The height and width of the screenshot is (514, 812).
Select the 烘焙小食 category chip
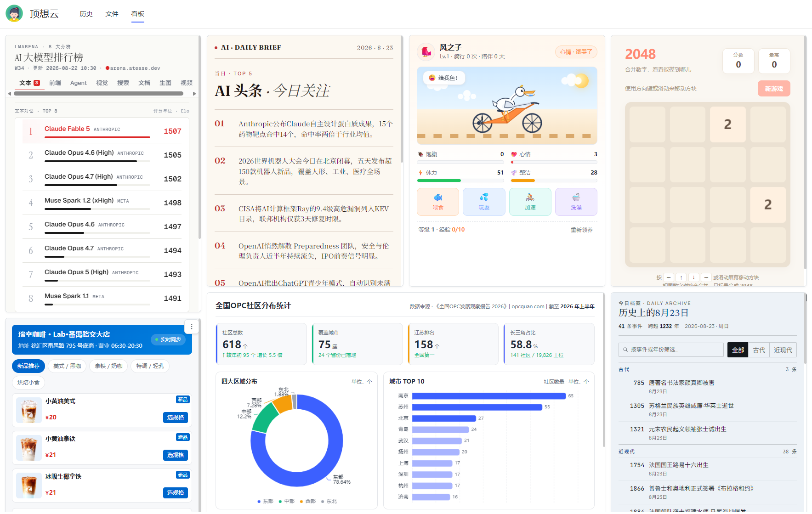pyautogui.click(x=28, y=383)
